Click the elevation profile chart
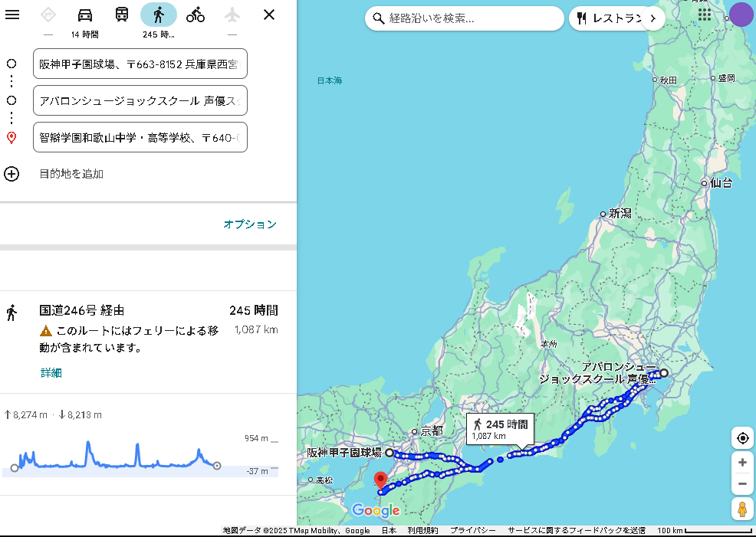Viewport: 756px width, 537px height. [x=141, y=455]
